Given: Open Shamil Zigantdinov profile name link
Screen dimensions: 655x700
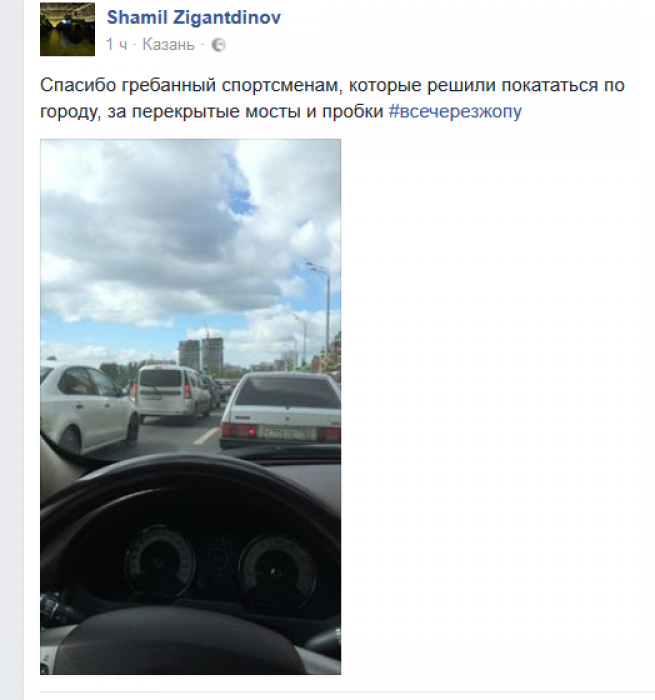Looking at the screenshot, I should tap(194, 17).
